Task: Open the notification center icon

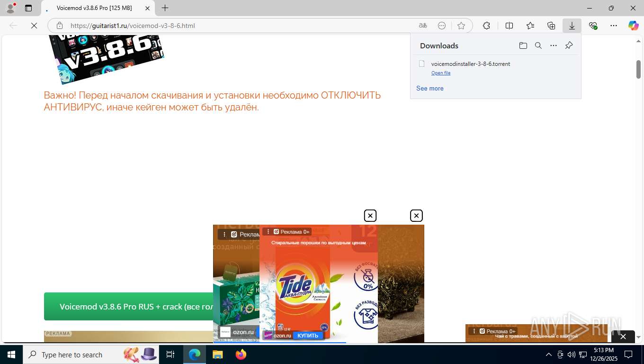Action: [628, 355]
